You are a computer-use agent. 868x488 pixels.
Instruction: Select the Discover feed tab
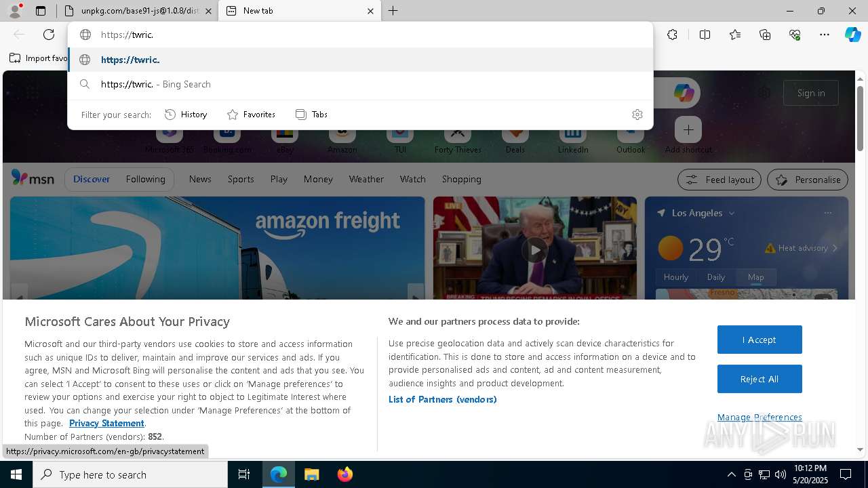92,179
